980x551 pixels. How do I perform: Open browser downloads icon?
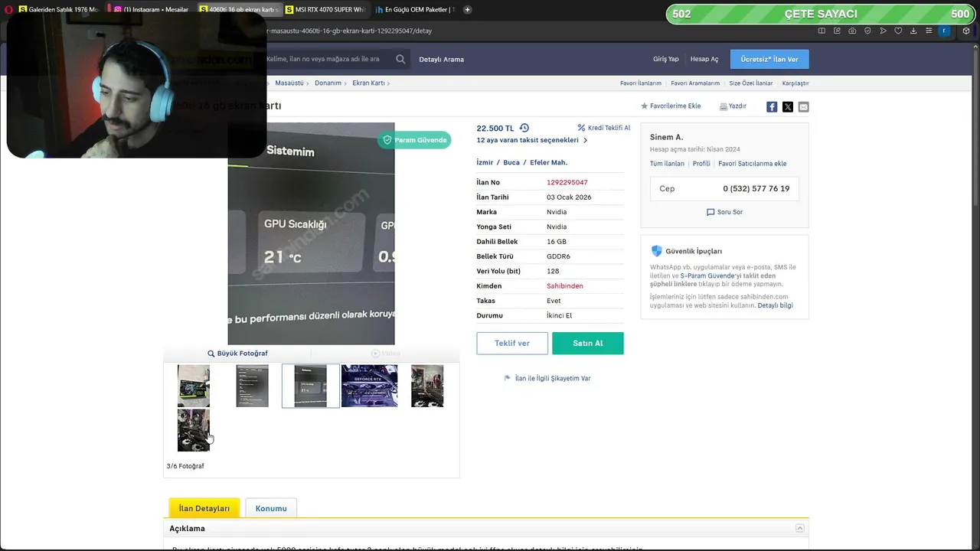click(913, 31)
